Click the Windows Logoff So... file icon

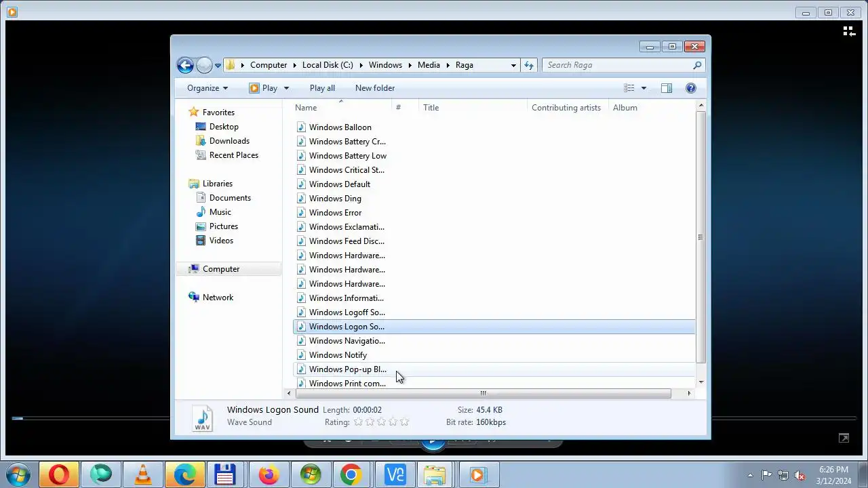pyautogui.click(x=302, y=312)
